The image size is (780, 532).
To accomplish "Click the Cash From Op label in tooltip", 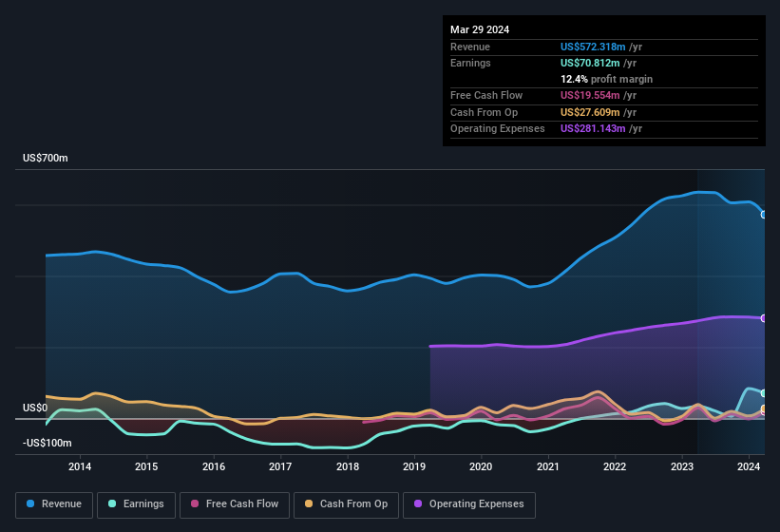I will (x=484, y=112).
